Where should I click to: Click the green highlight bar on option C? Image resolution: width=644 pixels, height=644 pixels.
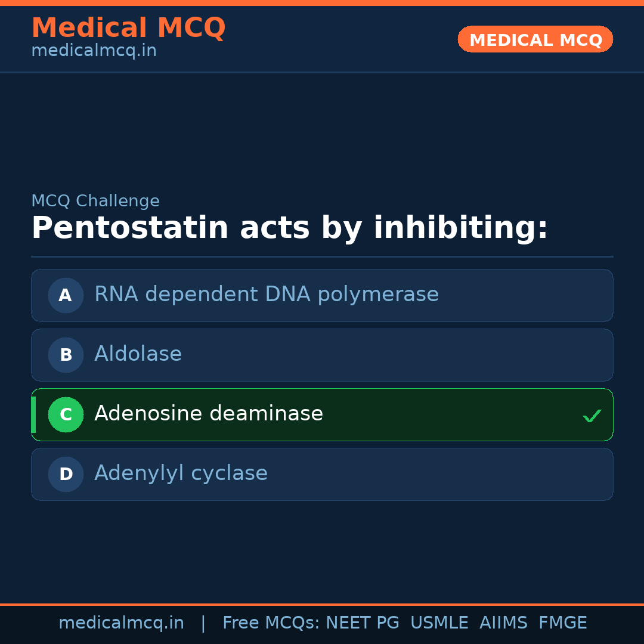pos(33,414)
